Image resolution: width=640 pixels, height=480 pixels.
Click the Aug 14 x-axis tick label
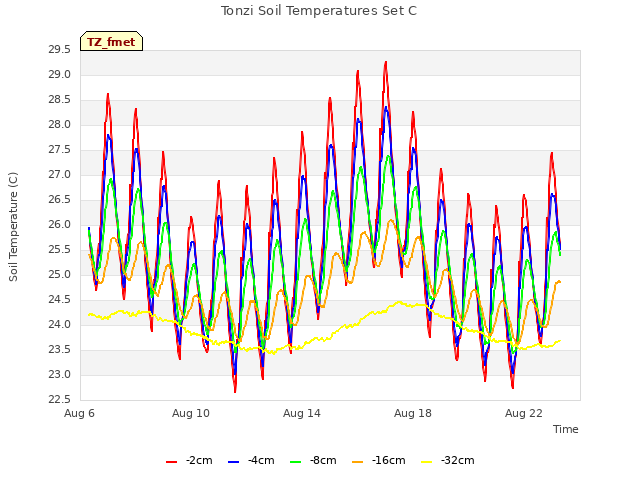(302, 413)
